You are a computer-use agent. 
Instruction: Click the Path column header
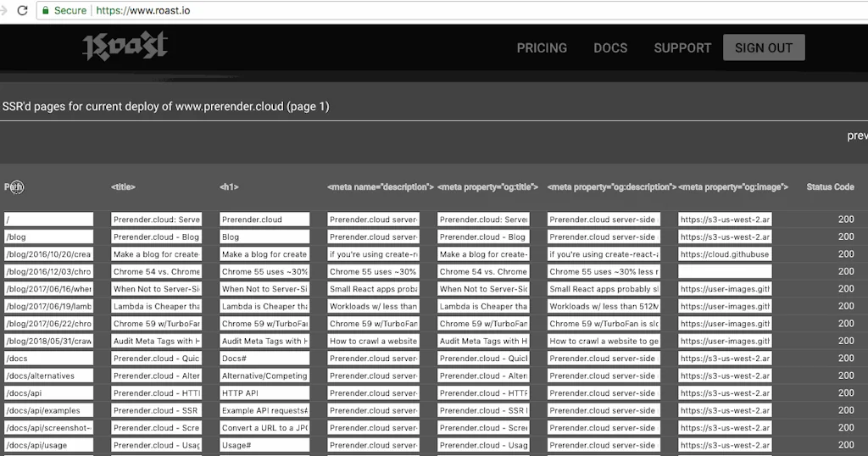[x=14, y=187]
